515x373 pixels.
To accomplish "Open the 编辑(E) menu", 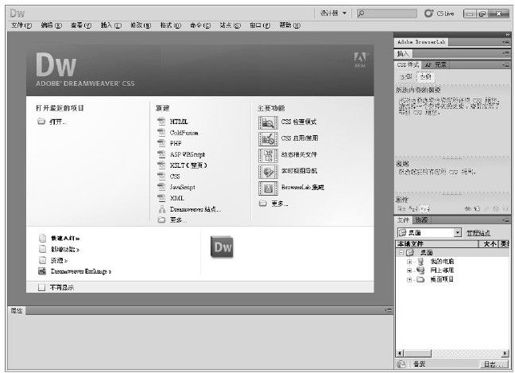I will [x=52, y=25].
